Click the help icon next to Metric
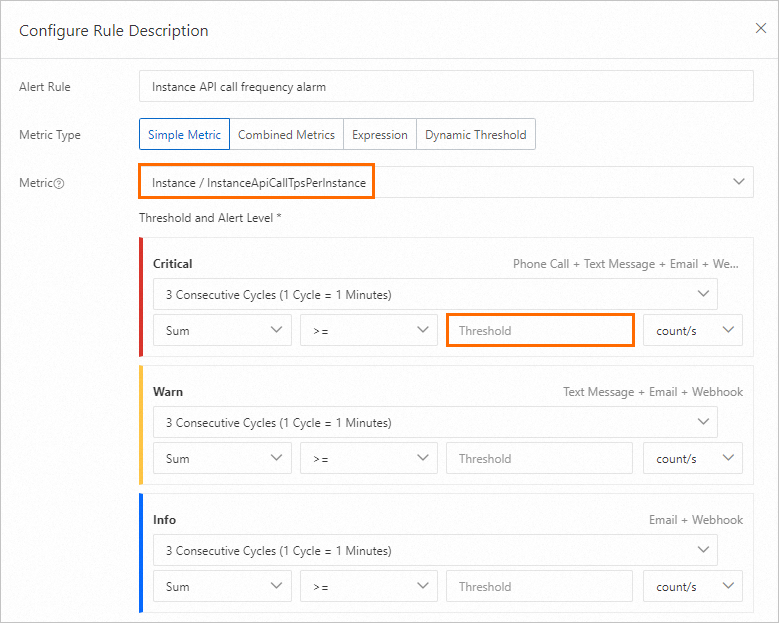Image resolution: width=779 pixels, height=623 pixels. (x=59, y=183)
